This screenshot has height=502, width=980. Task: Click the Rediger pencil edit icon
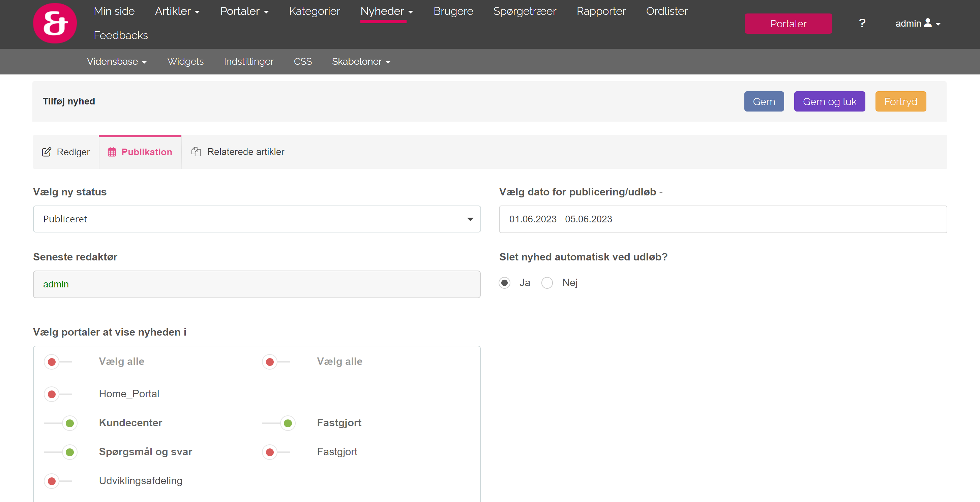[47, 152]
